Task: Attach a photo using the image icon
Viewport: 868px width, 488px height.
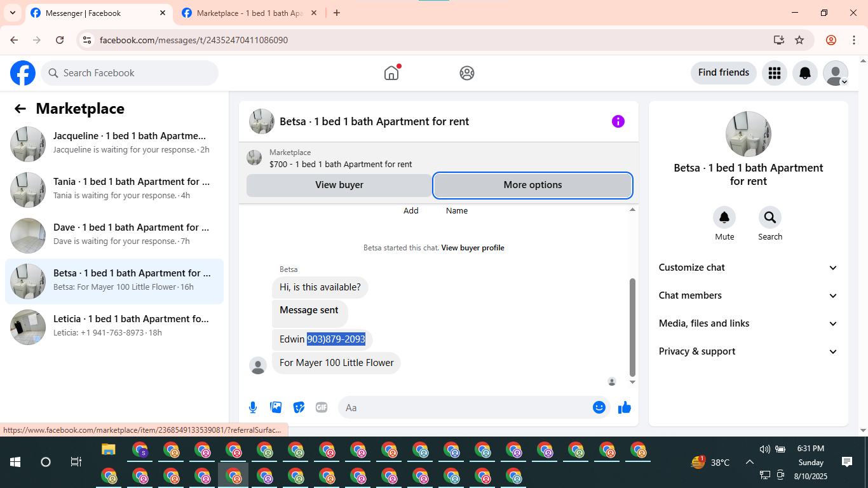Action: tap(276, 407)
